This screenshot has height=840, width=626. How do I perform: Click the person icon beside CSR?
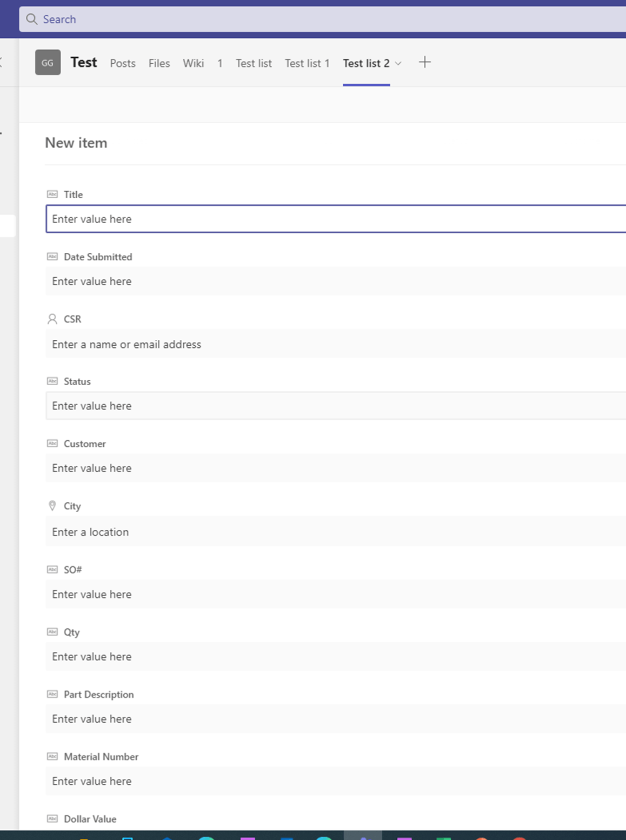pyautogui.click(x=52, y=319)
